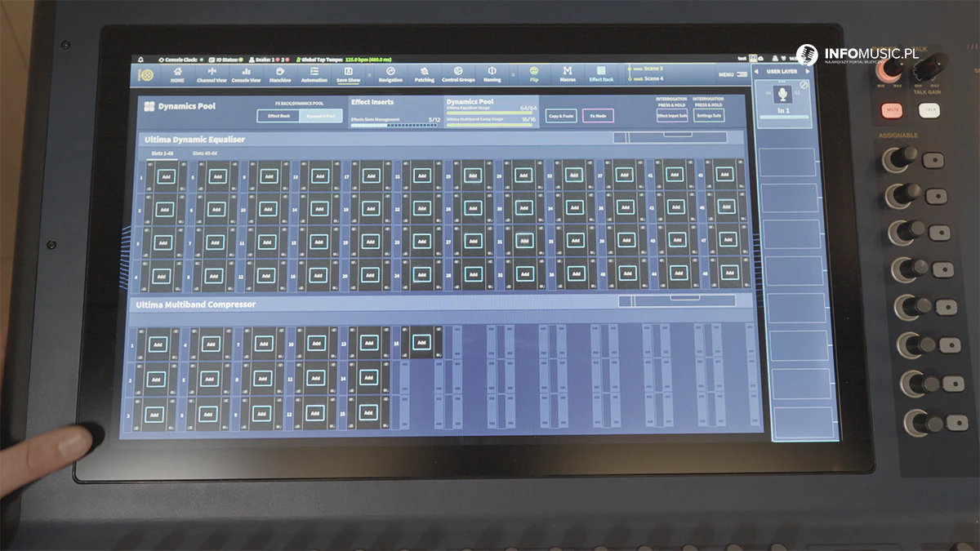Open Control Groups from toolbar
Image resolution: width=980 pixels, height=551 pixels.
point(458,74)
